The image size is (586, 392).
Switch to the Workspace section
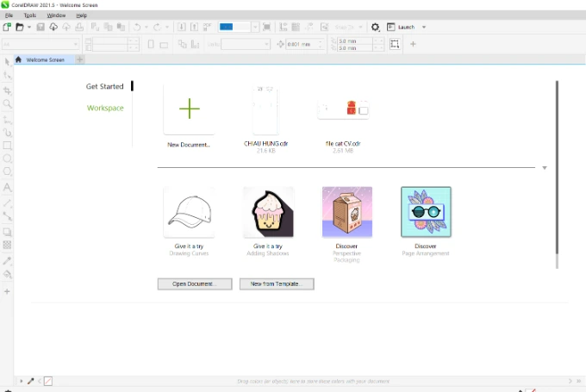[x=105, y=108]
